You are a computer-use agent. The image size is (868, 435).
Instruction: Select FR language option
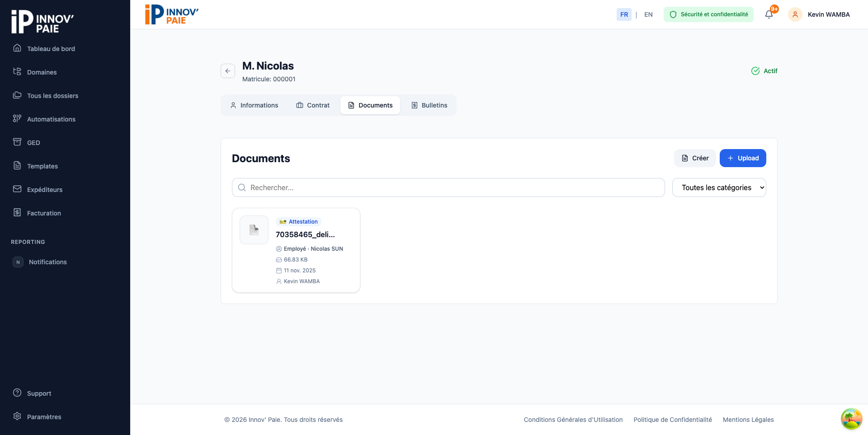[624, 14]
